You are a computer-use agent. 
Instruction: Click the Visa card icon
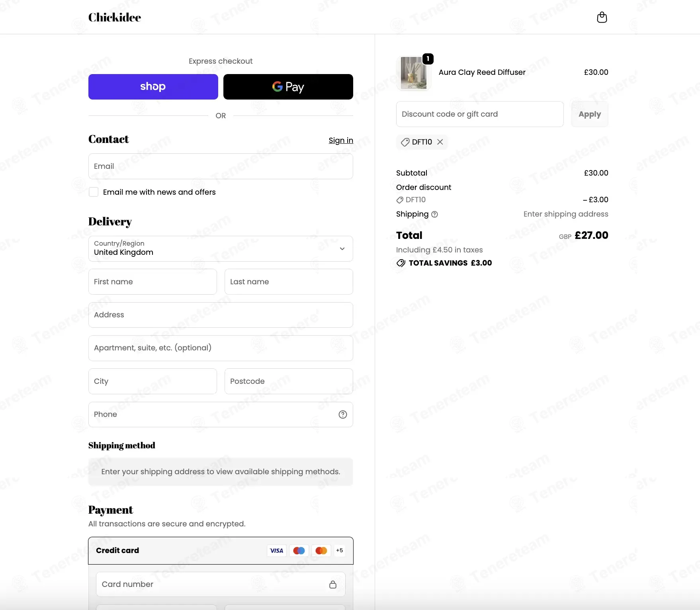click(276, 551)
